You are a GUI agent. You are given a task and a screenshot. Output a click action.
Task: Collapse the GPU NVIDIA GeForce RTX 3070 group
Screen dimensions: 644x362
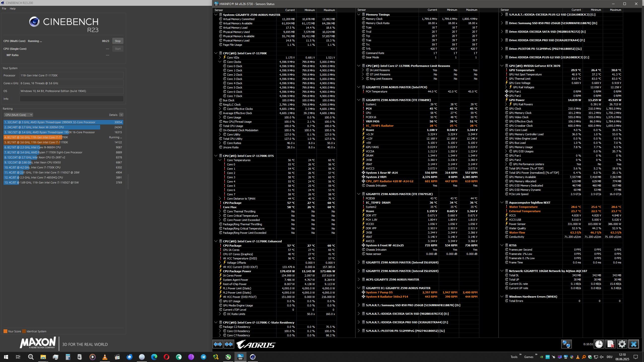[x=502, y=66]
